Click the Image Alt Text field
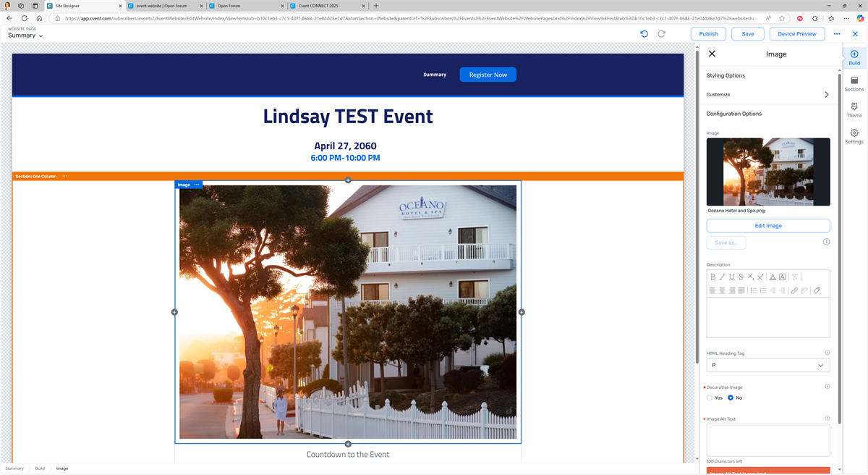The height and width of the screenshot is (475, 868). point(768,440)
